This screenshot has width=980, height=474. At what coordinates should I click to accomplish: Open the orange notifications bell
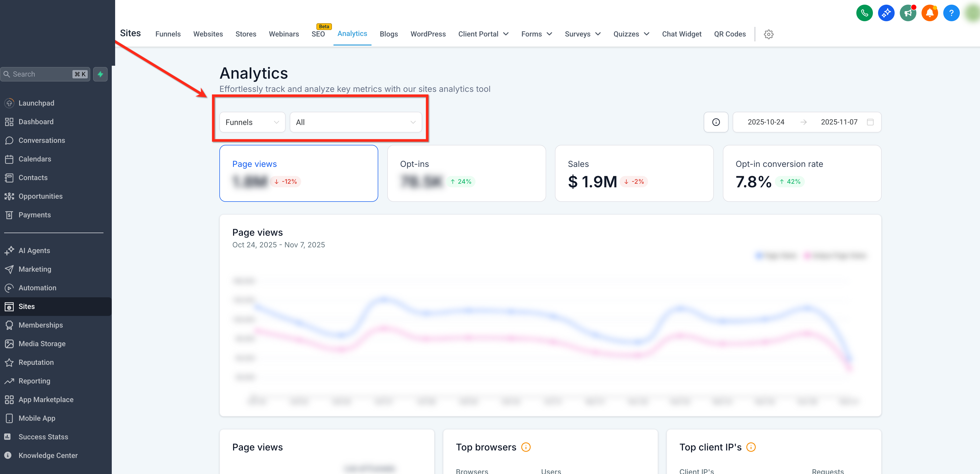pos(929,13)
